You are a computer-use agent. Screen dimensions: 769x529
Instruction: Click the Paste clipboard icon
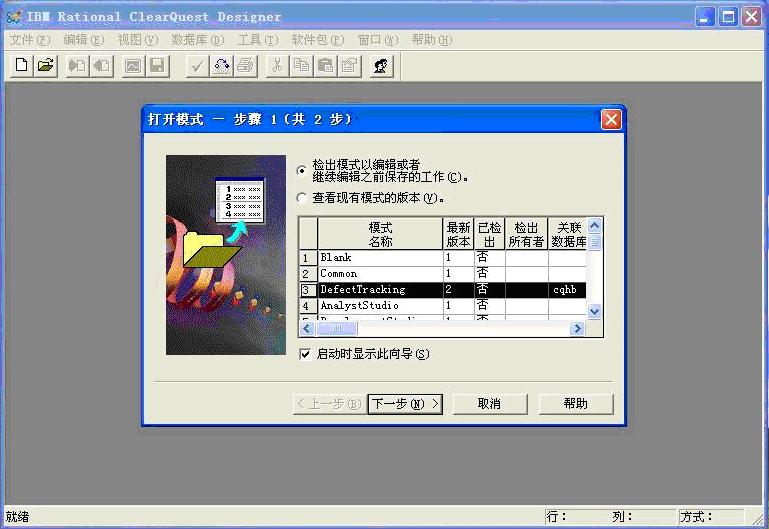[325, 66]
